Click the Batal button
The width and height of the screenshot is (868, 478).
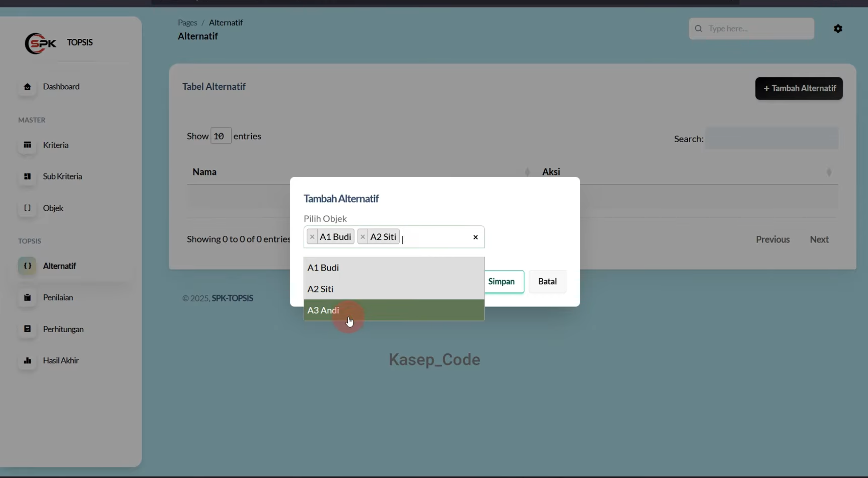tap(547, 282)
